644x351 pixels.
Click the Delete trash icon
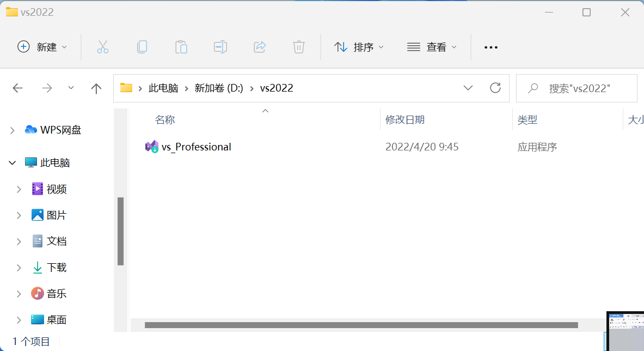[x=298, y=47]
